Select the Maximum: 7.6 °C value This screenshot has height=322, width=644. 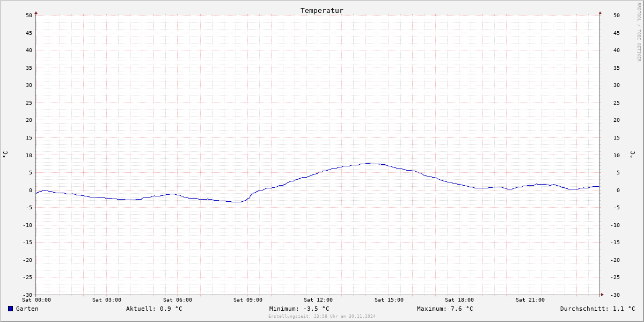point(445,309)
